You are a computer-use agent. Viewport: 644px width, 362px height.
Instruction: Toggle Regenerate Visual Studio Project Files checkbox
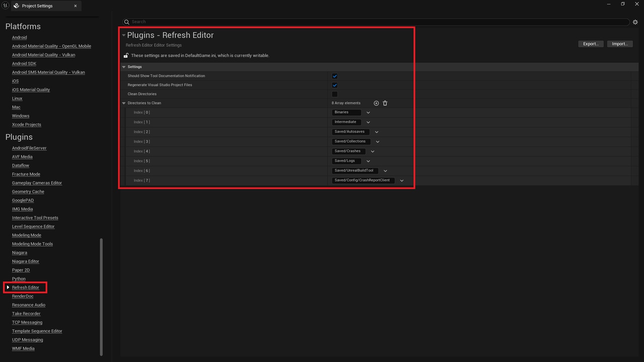click(335, 85)
